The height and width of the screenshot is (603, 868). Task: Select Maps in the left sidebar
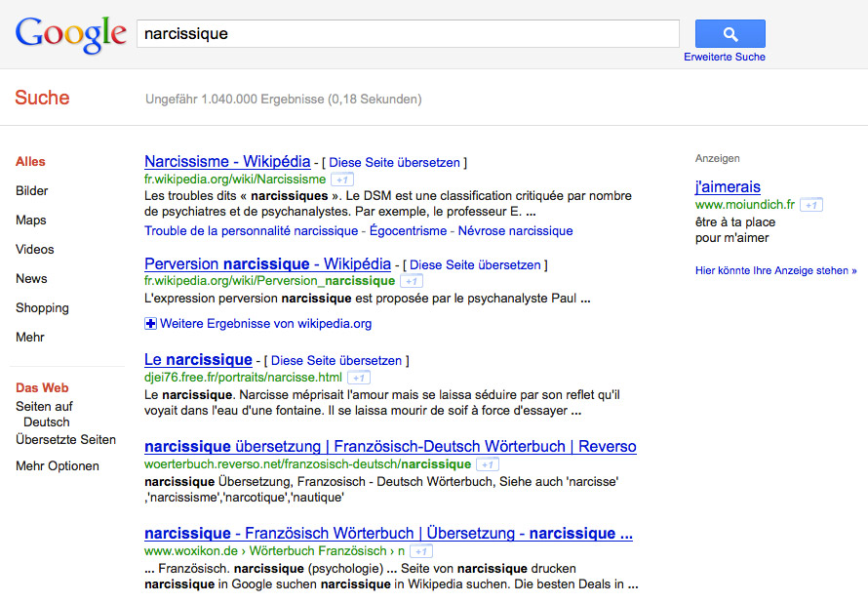click(31, 221)
